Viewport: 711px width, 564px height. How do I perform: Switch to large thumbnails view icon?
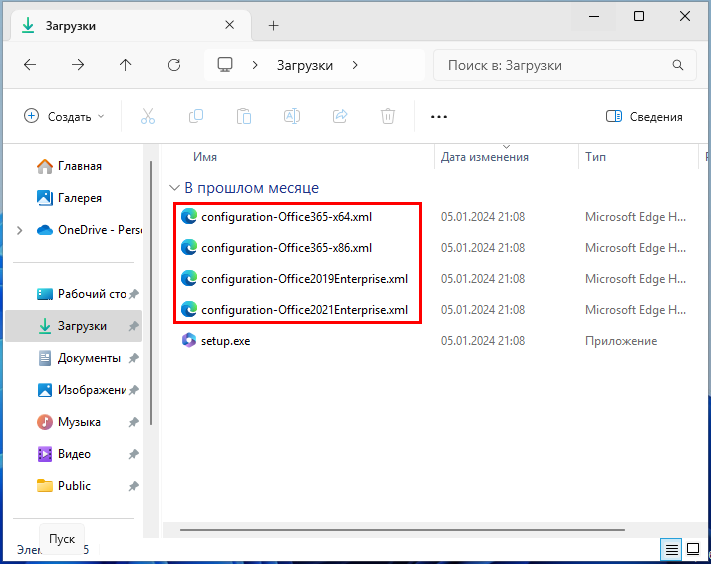[x=693, y=549]
